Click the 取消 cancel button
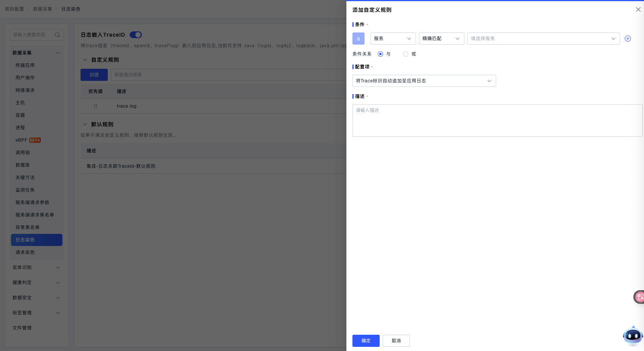The height and width of the screenshot is (351, 644). 396,341
